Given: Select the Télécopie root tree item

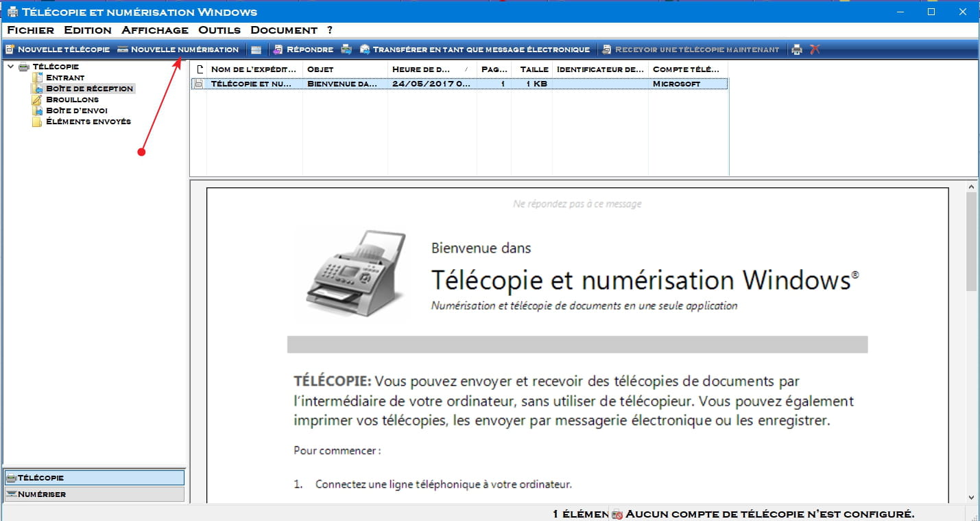Looking at the screenshot, I should (56, 67).
